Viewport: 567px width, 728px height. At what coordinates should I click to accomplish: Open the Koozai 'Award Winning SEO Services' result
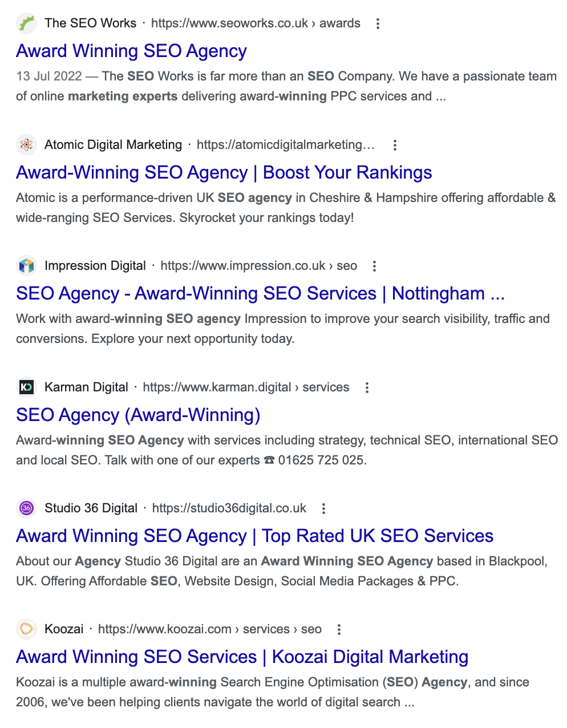pyautogui.click(x=242, y=657)
